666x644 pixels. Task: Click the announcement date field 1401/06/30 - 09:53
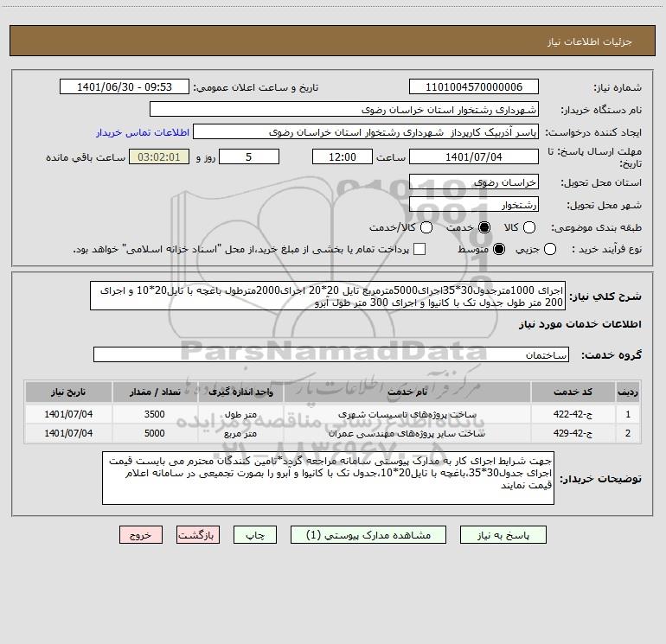pyautogui.click(x=125, y=87)
